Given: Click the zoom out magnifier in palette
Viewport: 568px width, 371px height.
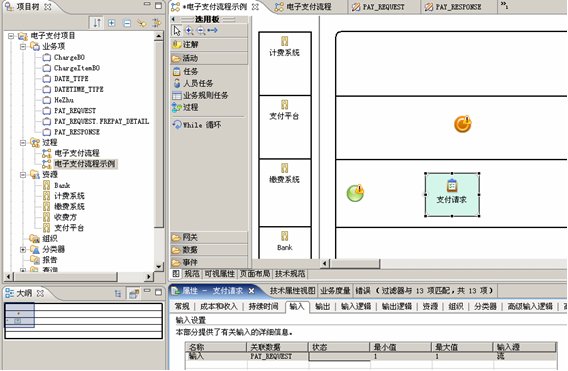Looking at the screenshot, I should 201,31.
